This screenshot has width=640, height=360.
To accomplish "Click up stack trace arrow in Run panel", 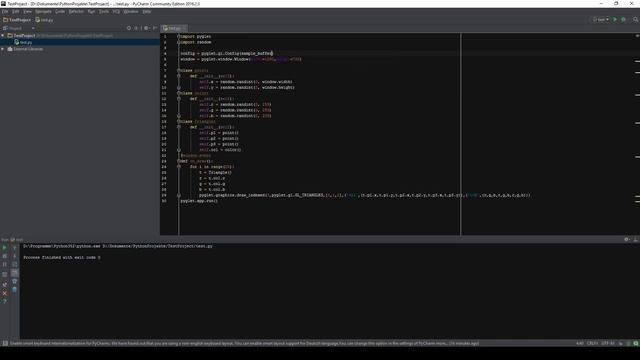I will 14,248.
